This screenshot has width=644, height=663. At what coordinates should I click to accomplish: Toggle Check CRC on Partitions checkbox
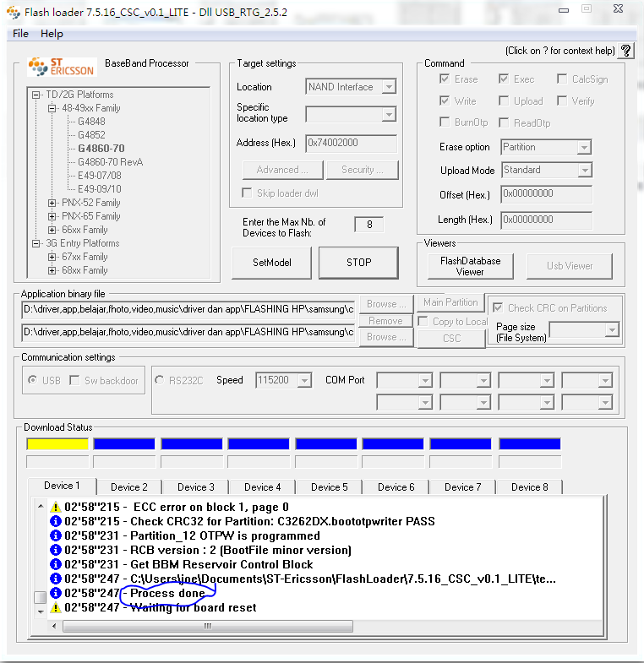498,307
